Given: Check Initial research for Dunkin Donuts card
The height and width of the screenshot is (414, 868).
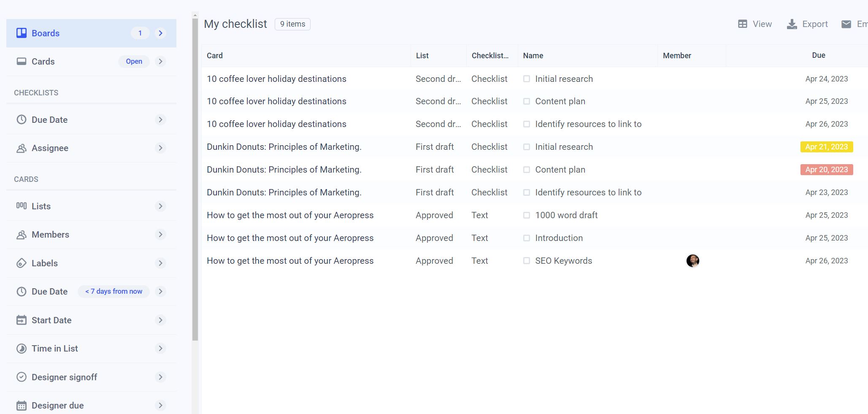Looking at the screenshot, I should click(527, 147).
